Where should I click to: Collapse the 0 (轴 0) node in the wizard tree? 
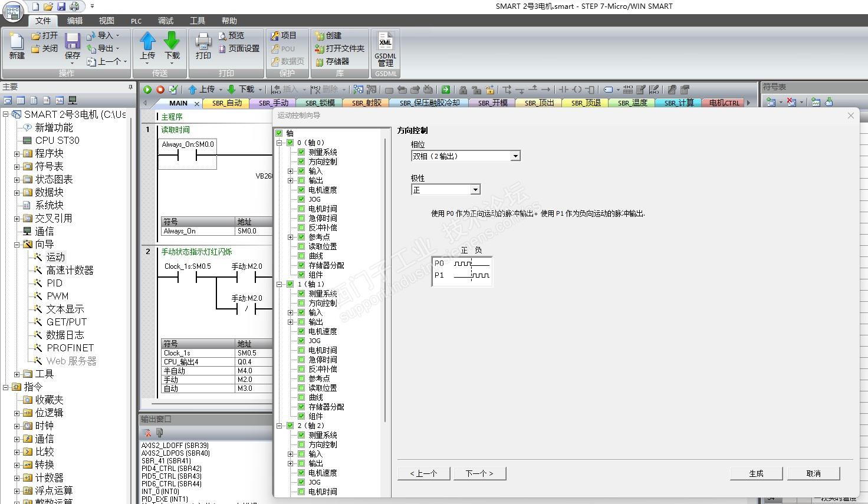coord(280,143)
